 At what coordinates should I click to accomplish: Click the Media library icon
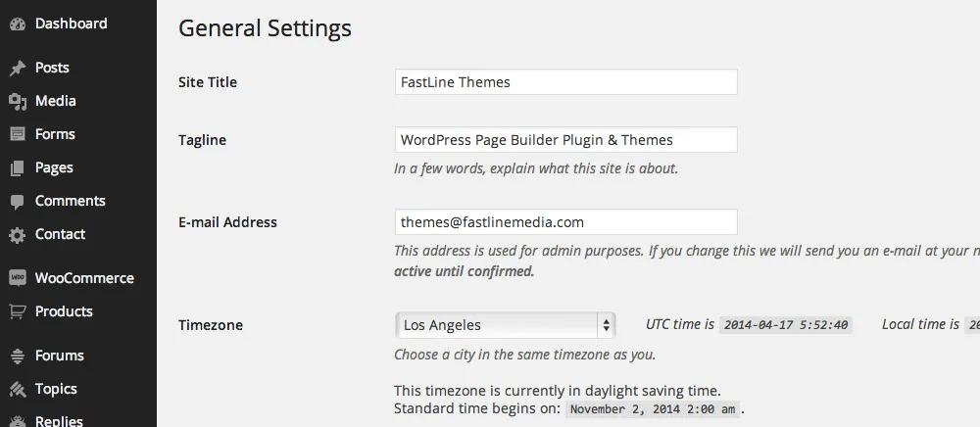(17, 101)
